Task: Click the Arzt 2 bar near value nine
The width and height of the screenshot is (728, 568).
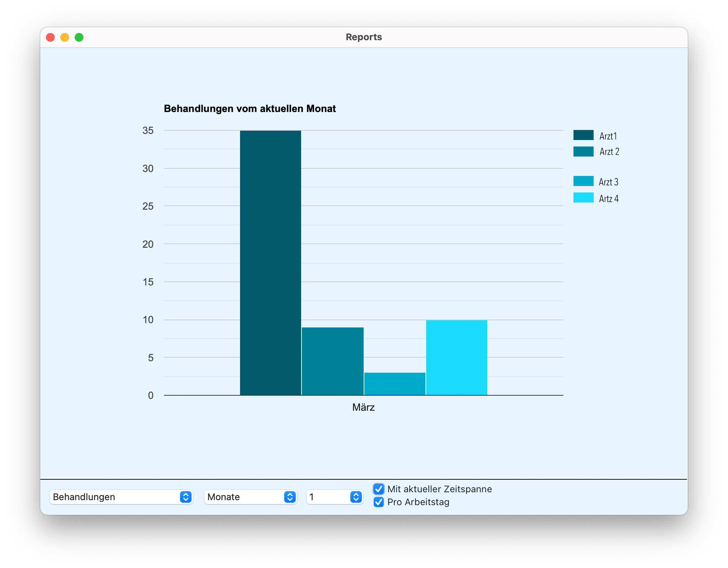Action: click(x=332, y=361)
